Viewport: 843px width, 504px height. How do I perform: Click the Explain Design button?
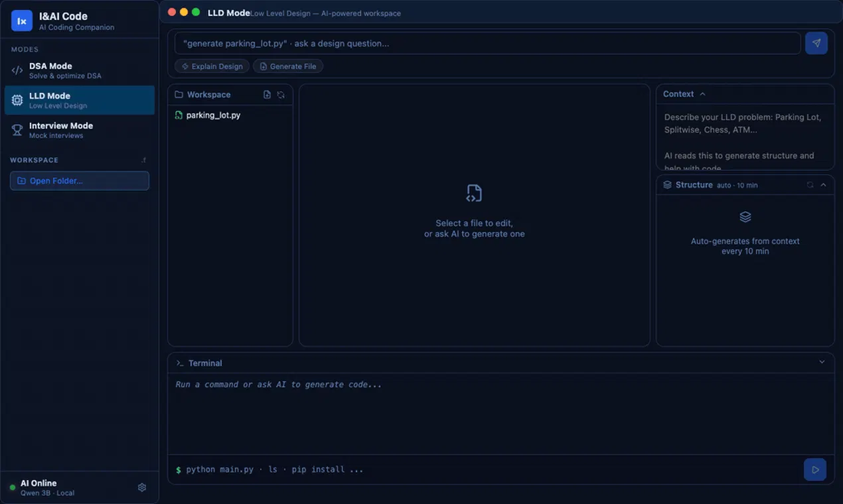pyautogui.click(x=212, y=66)
